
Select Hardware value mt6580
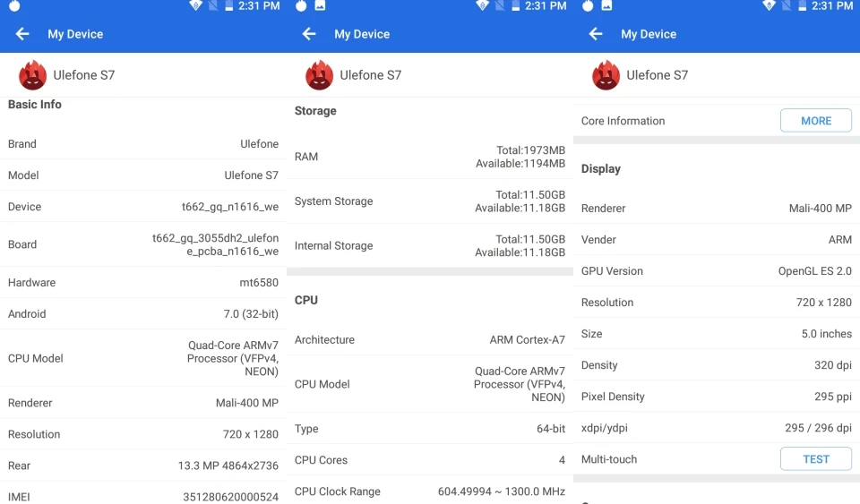coord(259,283)
